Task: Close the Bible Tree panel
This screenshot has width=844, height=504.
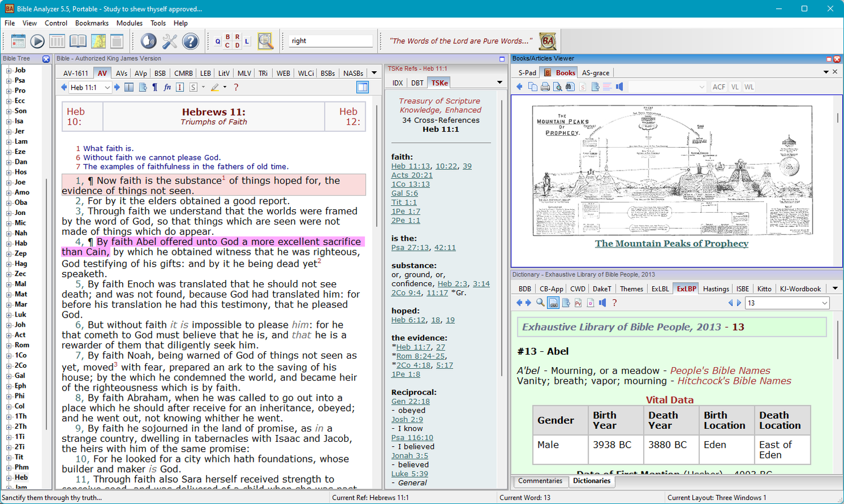Action: pos(46,59)
